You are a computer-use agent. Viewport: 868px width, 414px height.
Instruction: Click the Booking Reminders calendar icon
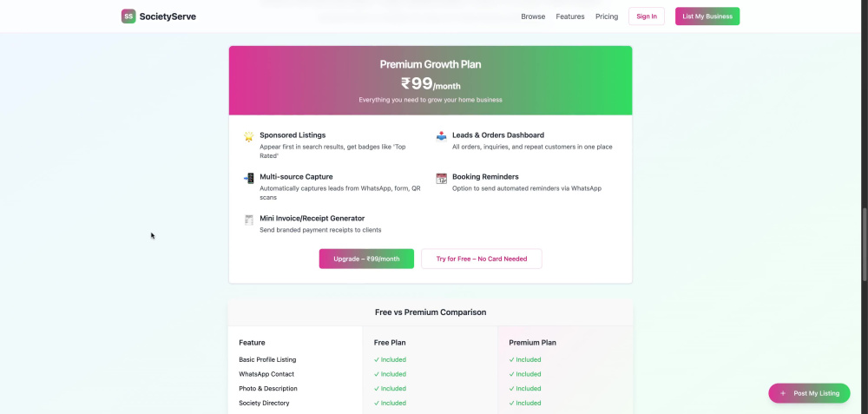441,178
